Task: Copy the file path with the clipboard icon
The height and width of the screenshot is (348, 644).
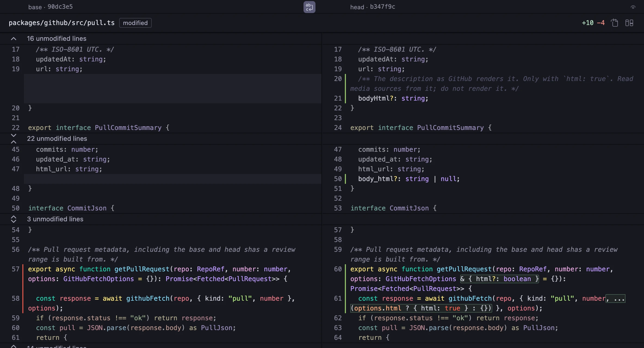Action: point(615,23)
